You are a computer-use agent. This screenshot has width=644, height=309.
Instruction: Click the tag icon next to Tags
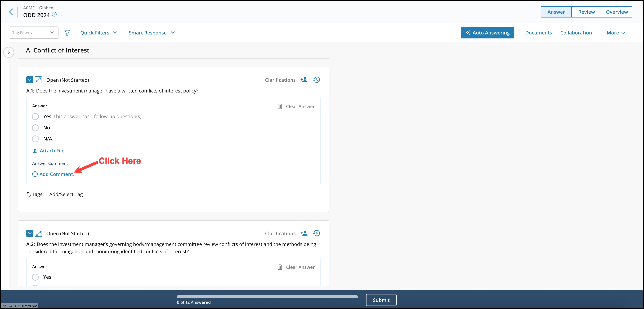29,194
